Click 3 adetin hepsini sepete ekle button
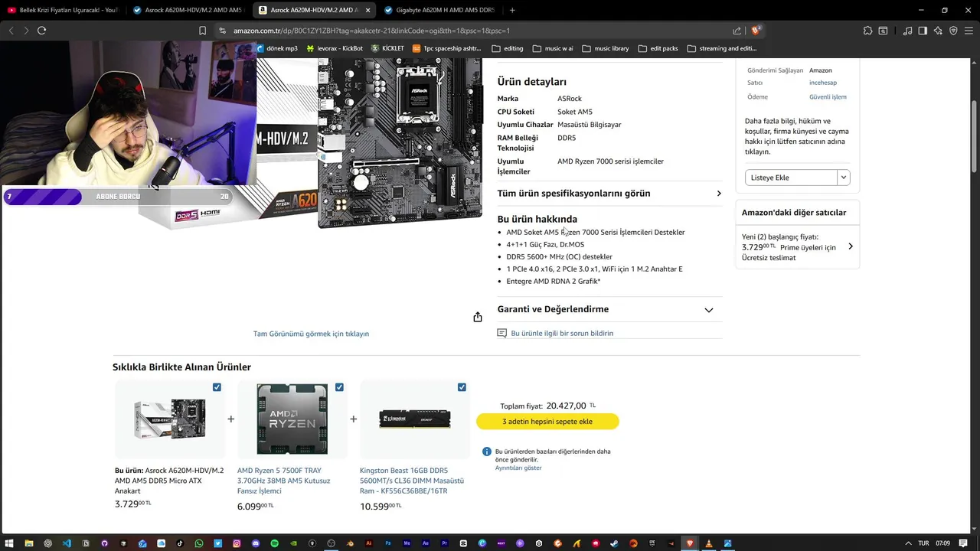Screen dimensions: 980x551 coord(547,422)
